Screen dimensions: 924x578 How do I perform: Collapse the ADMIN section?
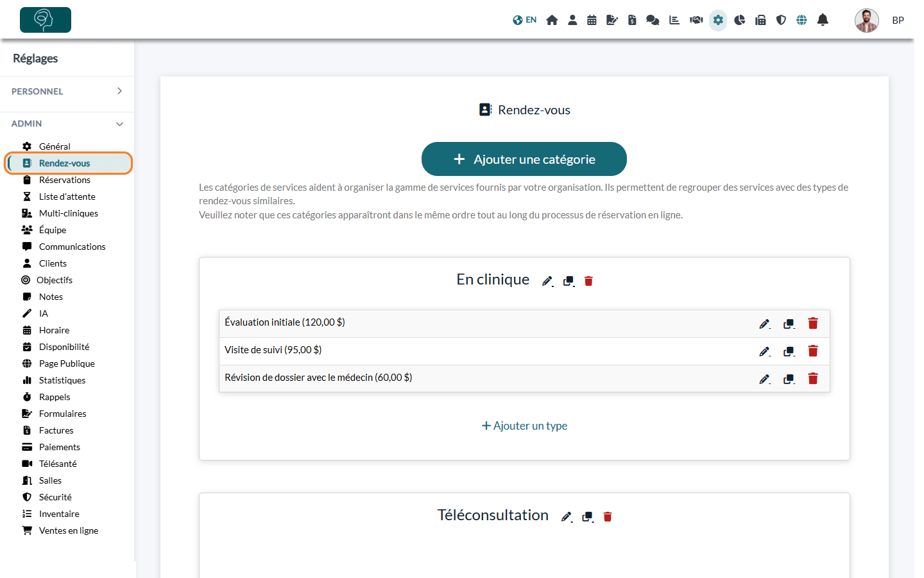pos(67,123)
